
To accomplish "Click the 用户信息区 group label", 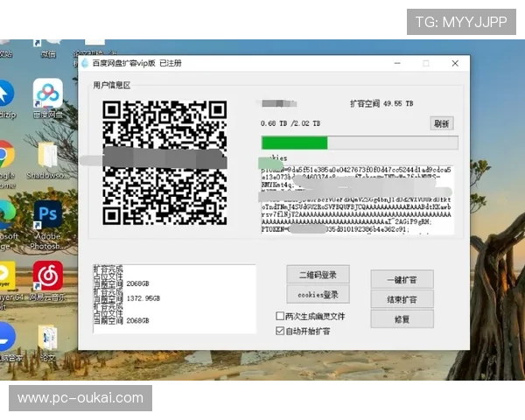I will tap(111, 86).
